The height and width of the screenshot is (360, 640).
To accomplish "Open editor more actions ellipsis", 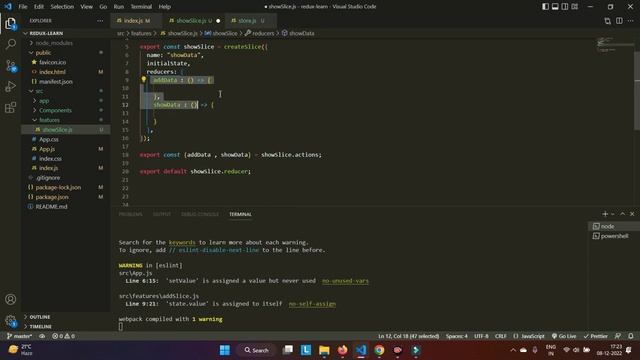I will (631, 20).
